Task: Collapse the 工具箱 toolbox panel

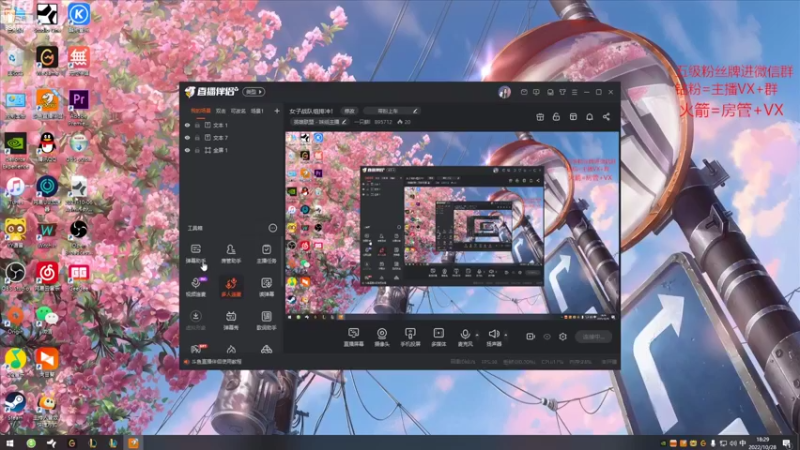Action: click(x=272, y=228)
